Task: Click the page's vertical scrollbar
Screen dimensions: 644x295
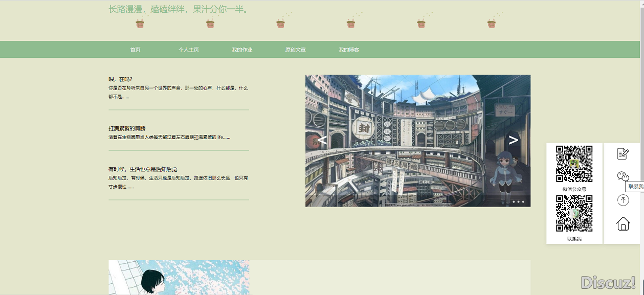Action: click(x=642, y=147)
